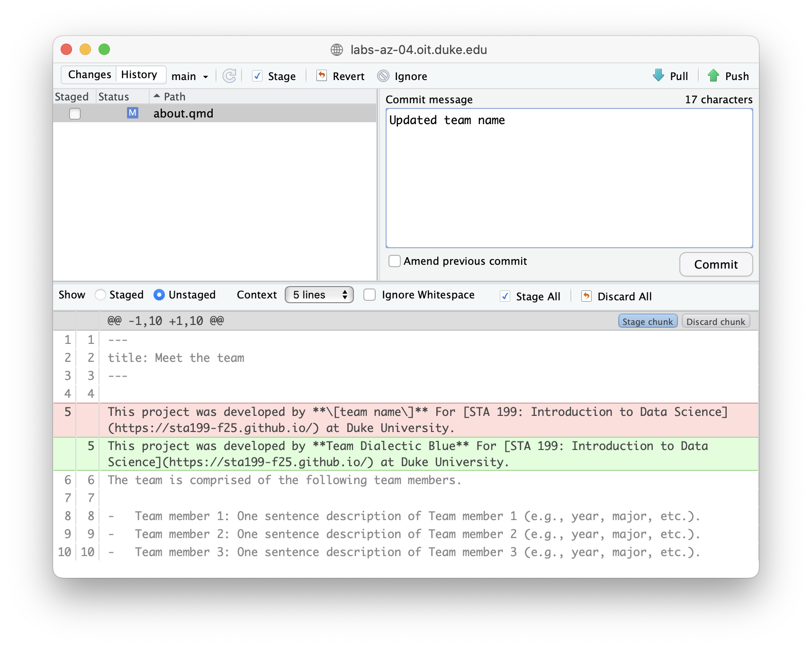812x648 pixels.
Task: Sort files by the Path column header
Action: 174,97
